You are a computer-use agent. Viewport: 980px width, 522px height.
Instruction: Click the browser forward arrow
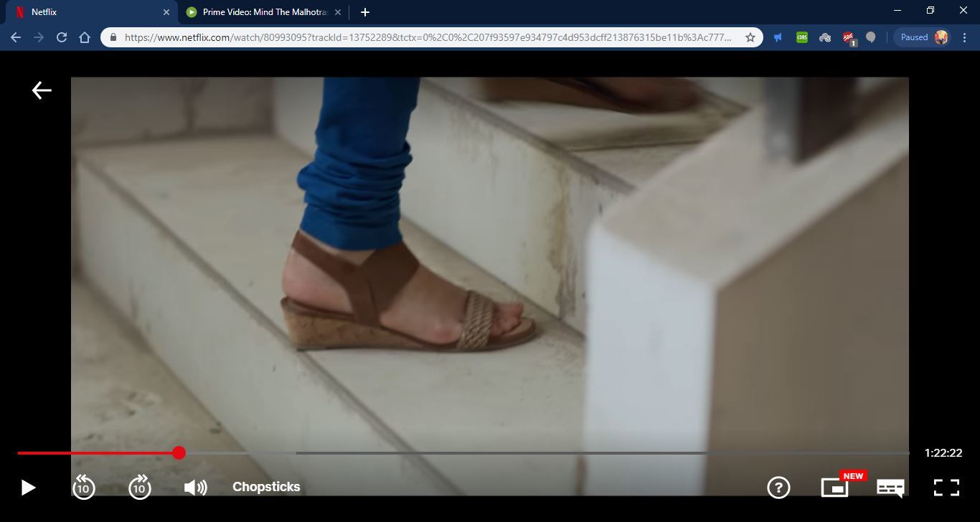tap(39, 37)
